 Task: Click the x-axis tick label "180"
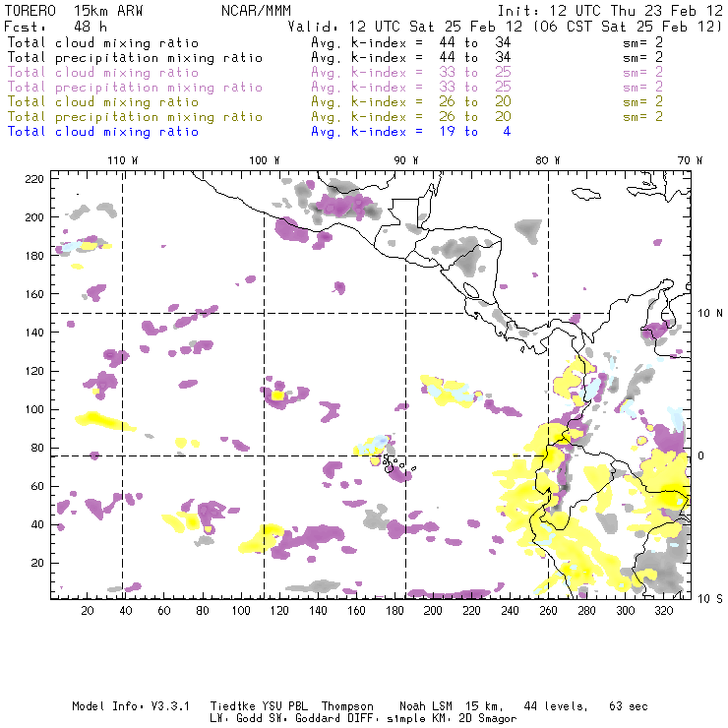pyautogui.click(x=394, y=611)
